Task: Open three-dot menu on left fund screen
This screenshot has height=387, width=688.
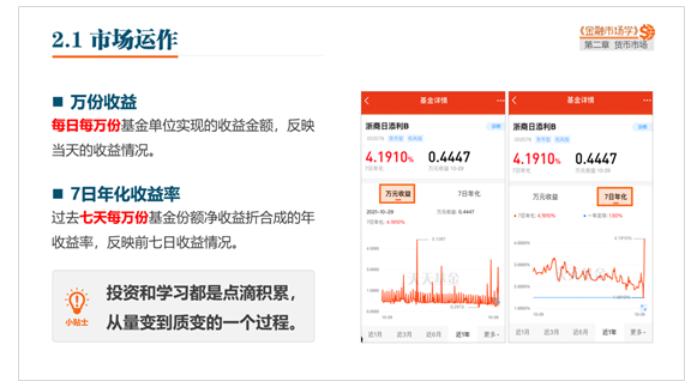Action: 500,101
